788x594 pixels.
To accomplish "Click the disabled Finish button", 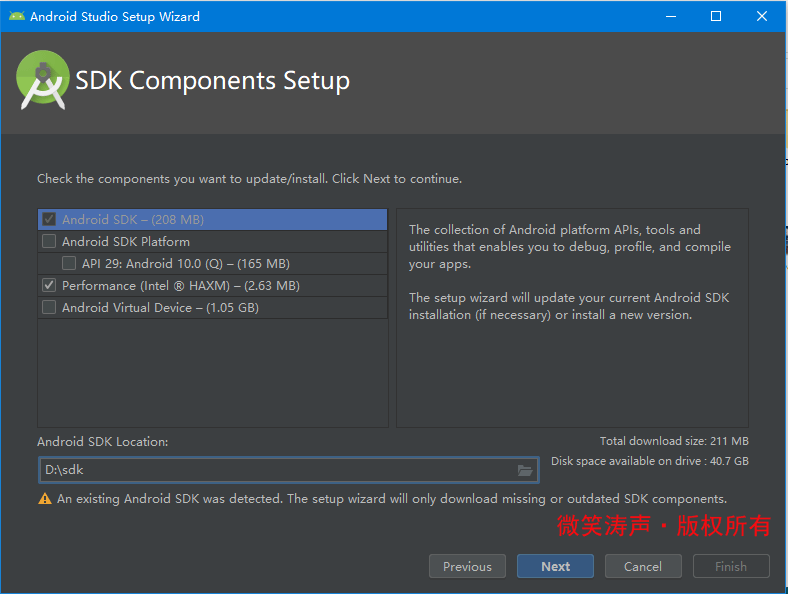I will (731, 566).
